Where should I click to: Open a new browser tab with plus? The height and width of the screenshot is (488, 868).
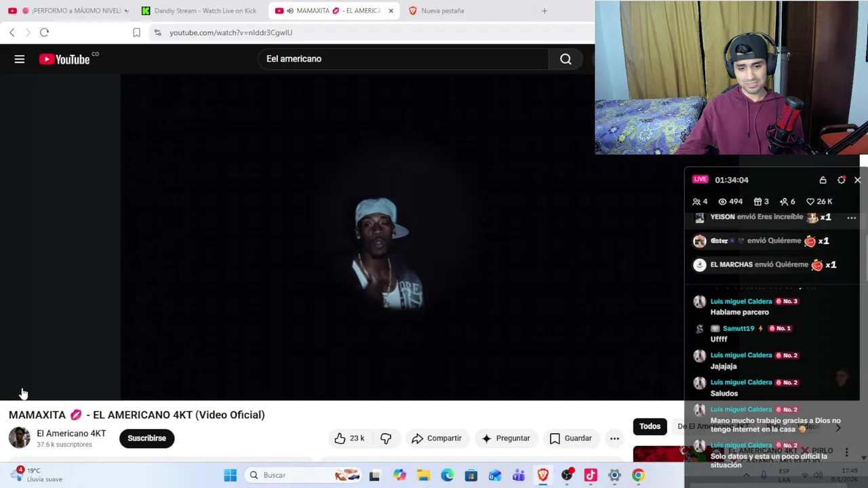544,11
